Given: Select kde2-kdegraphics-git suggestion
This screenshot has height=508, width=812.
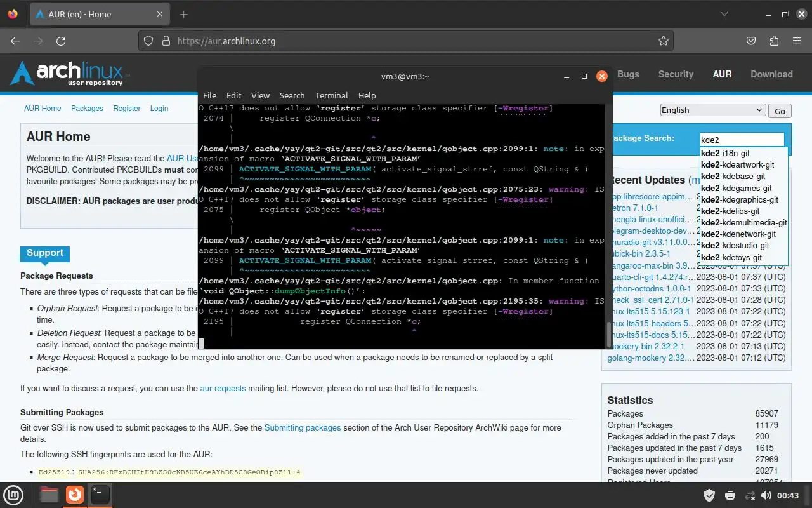Looking at the screenshot, I should pyautogui.click(x=743, y=199).
